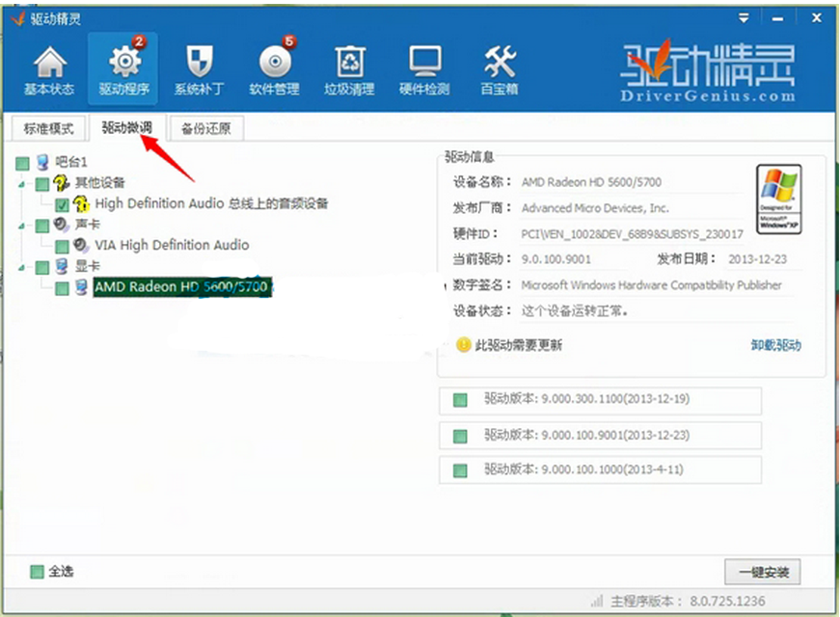Click the High Definition Audio device warning icon

pyautogui.click(x=81, y=203)
